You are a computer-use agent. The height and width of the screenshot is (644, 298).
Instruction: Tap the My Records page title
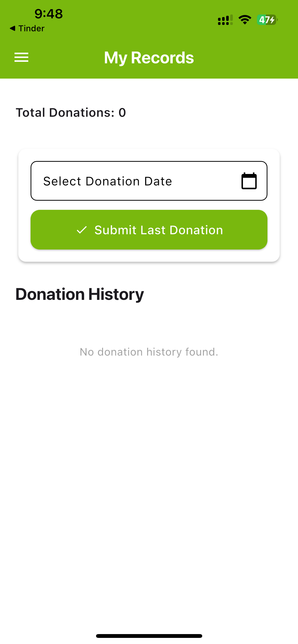(x=149, y=58)
